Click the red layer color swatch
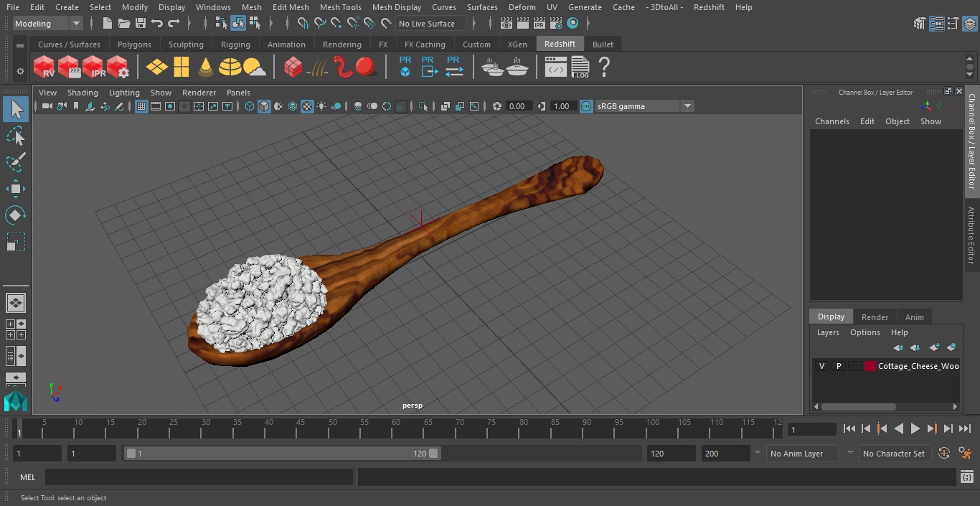980x506 pixels. [870, 366]
